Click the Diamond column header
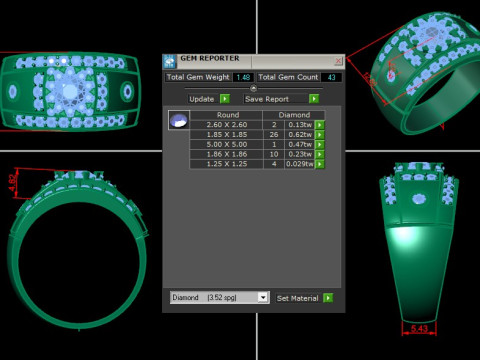Screen dimensions: 480x360 (294, 115)
